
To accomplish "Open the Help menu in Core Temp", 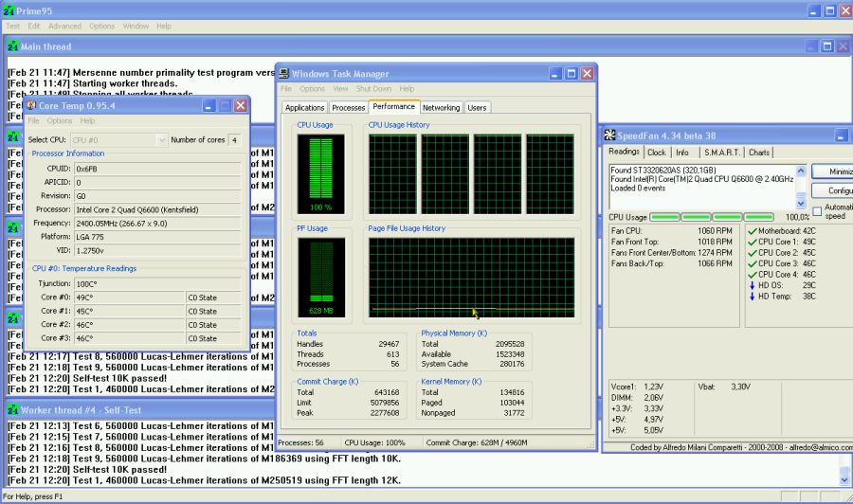I will pyautogui.click(x=87, y=120).
